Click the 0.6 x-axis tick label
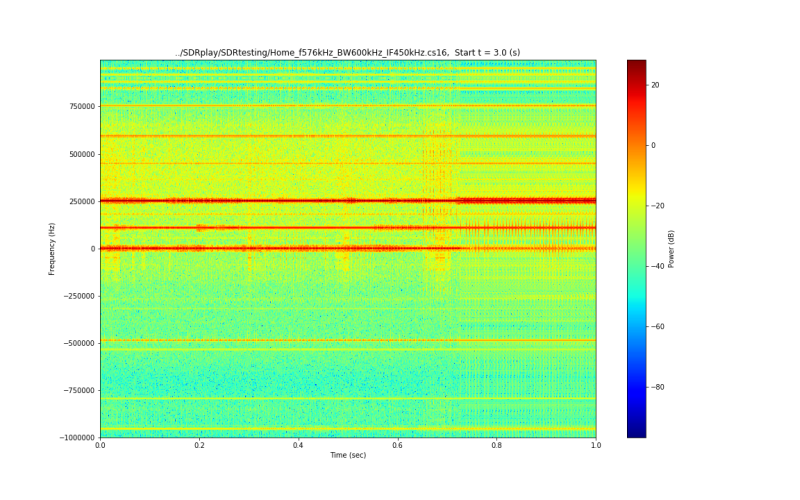Image resolution: width=800 pixels, height=500 pixels. (x=397, y=445)
